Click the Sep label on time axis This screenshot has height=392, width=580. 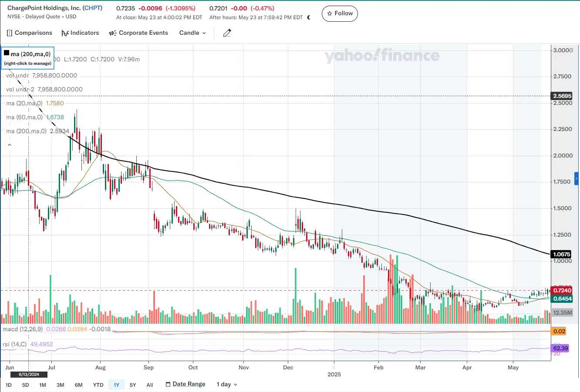click(x=148, y=368)
